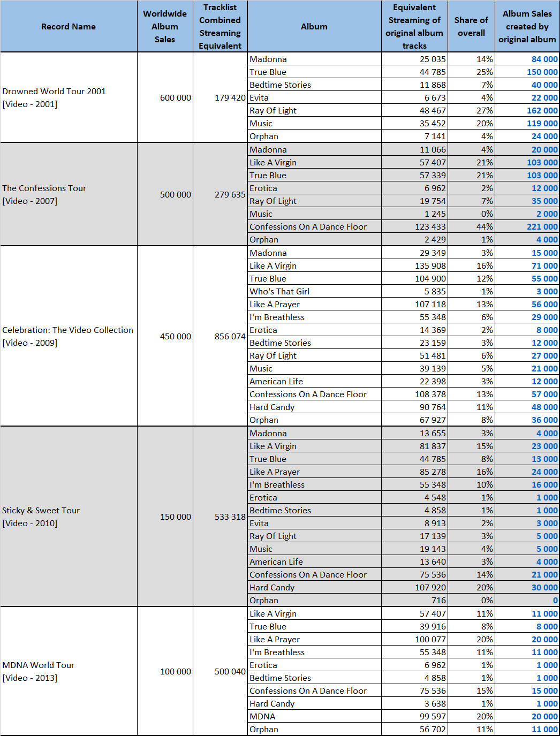Click the streaming value 1 245
Screen dimensions: 560x736
point(414,214)
